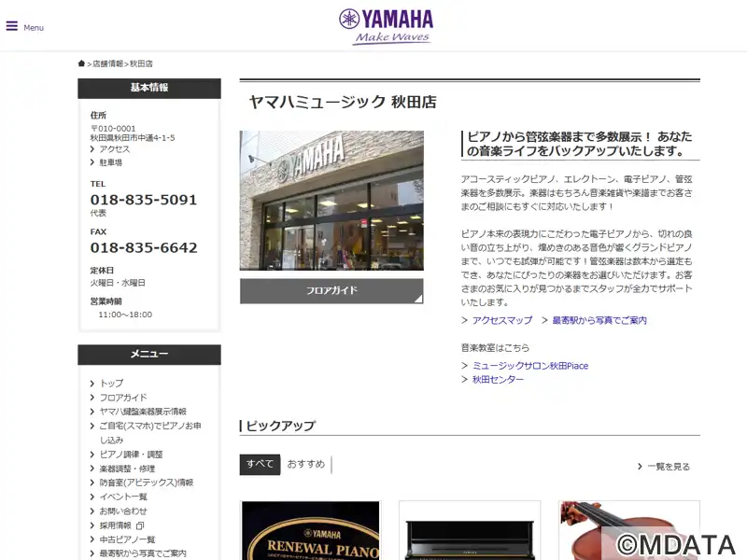
Task: Click the 11:00~18:00 business hours text
Action: coord(125,315)
